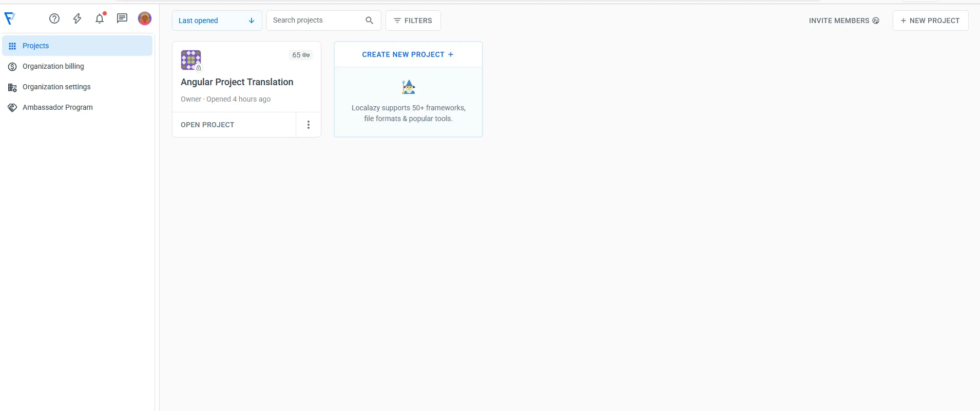Open the user profile avatar
Screen dimensions: 980x411
[145, 19]
